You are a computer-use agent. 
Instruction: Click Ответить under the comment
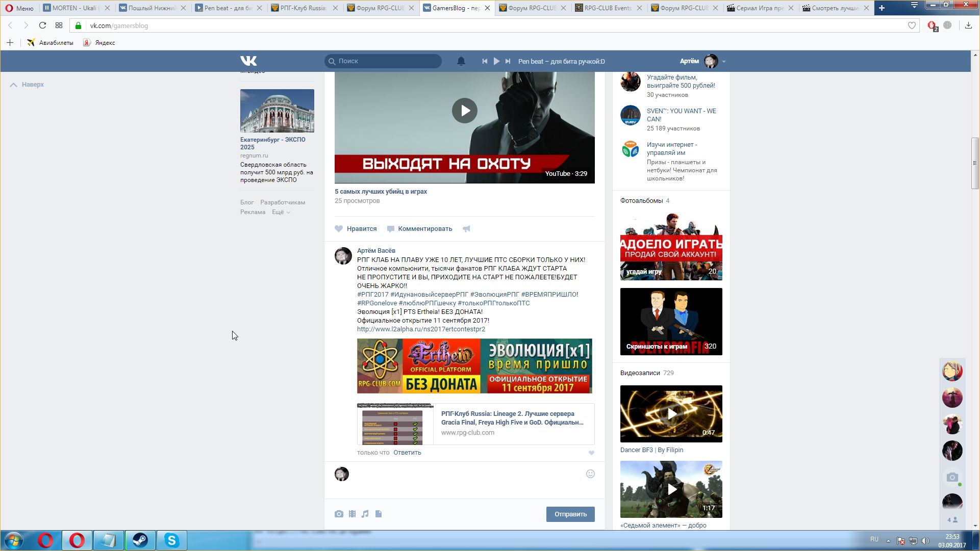407,453
